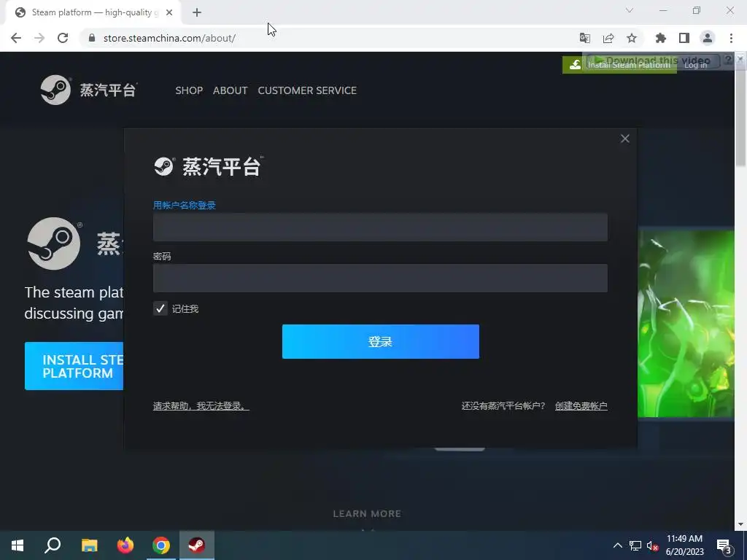Viewport: 747px width, 560px height.
Task: Open the notification center icon
Action: coord(724,545)
